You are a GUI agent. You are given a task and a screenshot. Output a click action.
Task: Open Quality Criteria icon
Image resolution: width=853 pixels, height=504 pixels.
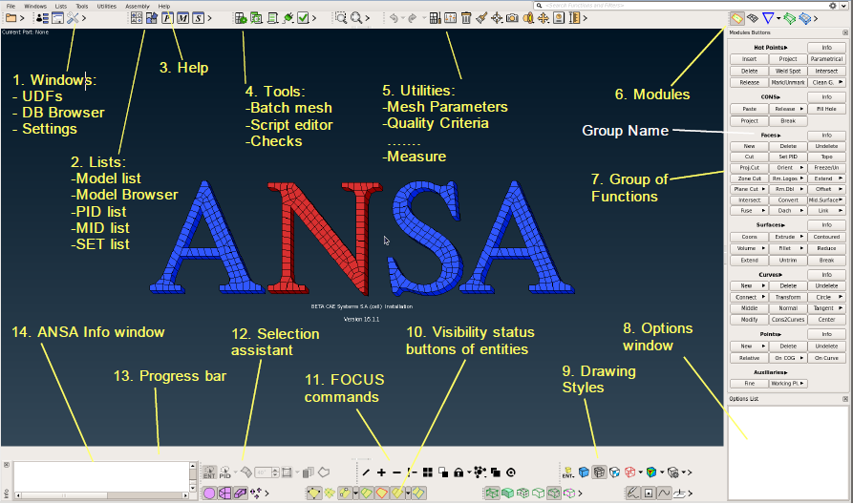[451, 18]
